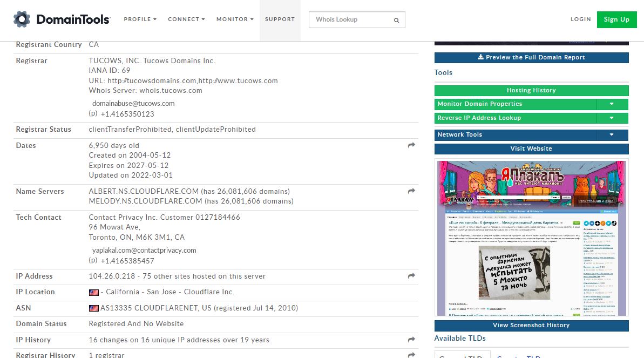Click Preview the Full Domain Report button
This screenshot has width=644, height=358.
point(532,58)
